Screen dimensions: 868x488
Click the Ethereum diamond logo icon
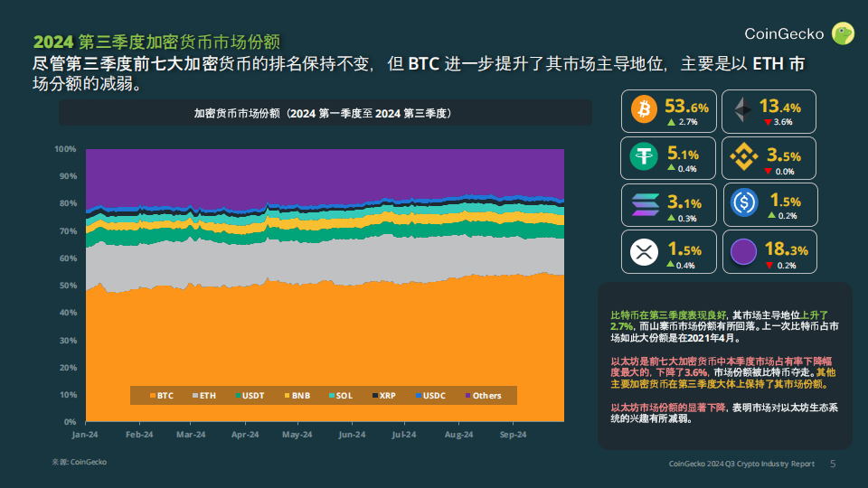[x=743, y=110]
